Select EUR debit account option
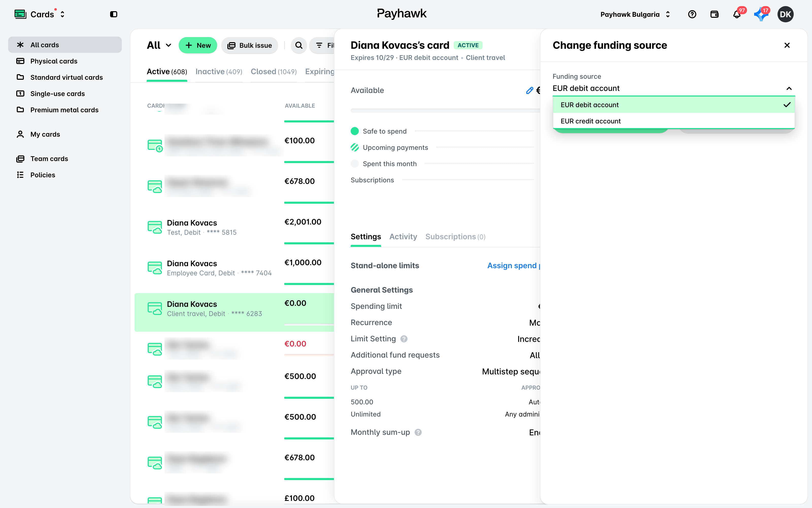The height and width of the screenshot is (508, 812). click(674, 105)
